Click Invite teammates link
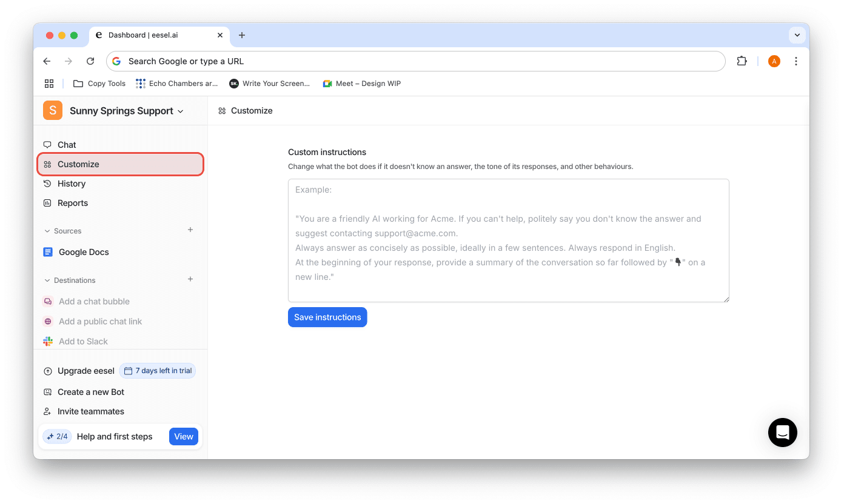 pos(90,411)
